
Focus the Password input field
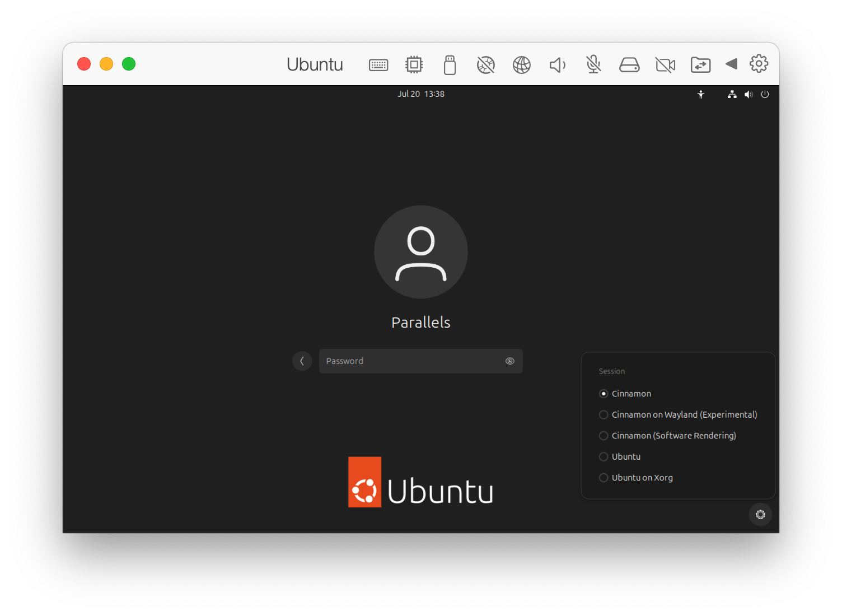coord(421,361)
